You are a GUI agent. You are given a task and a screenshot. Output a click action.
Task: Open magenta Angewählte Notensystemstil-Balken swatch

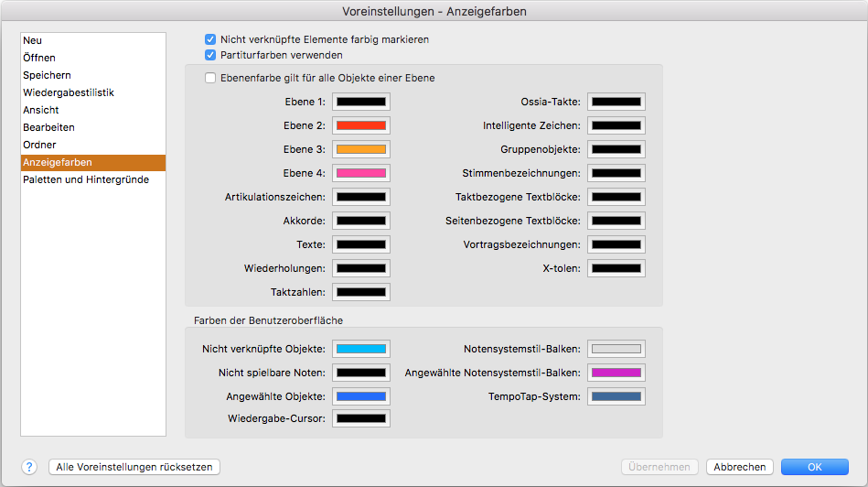616,373
